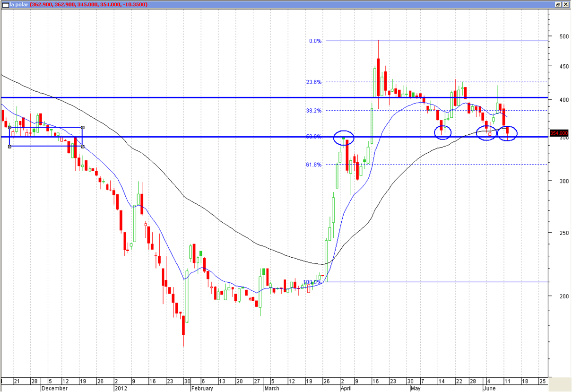Select the ellipse marking the early April candle
This screenshot has height=392, width=572.
coord(344,138)
